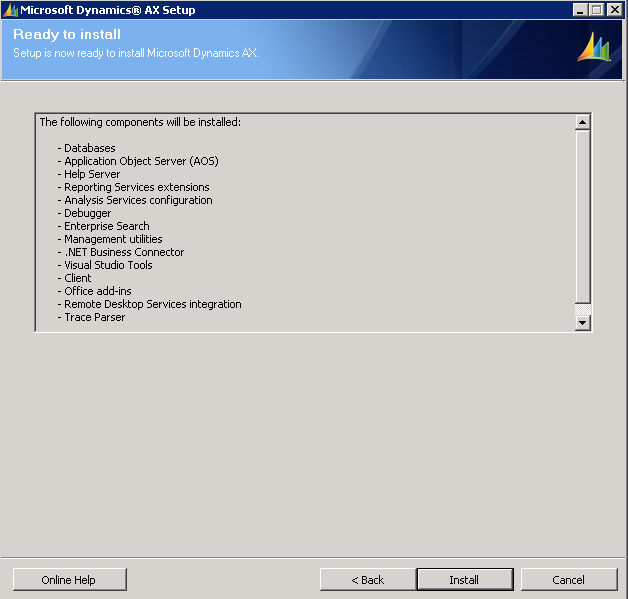
Task: Open Online Help
Action: (70, 579)
